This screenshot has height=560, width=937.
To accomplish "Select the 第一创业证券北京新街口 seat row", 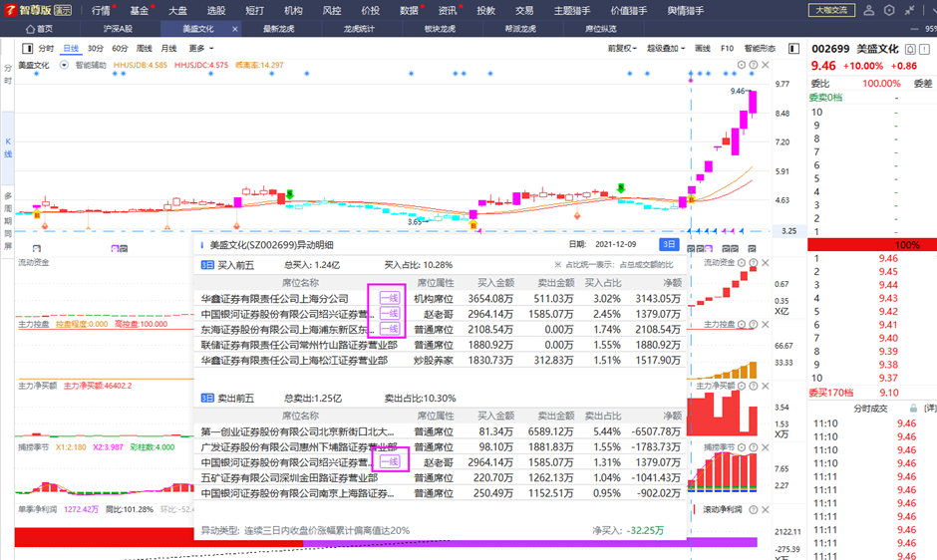I will 441,430.
